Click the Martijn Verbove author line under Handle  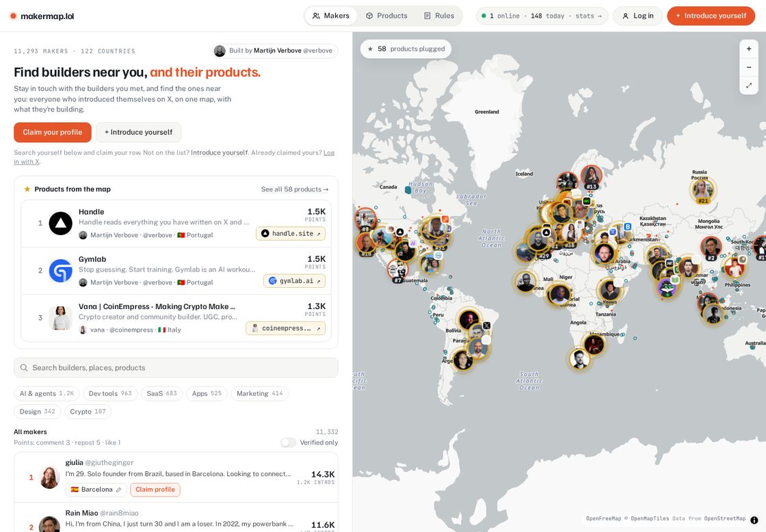[x=146, y=235]
